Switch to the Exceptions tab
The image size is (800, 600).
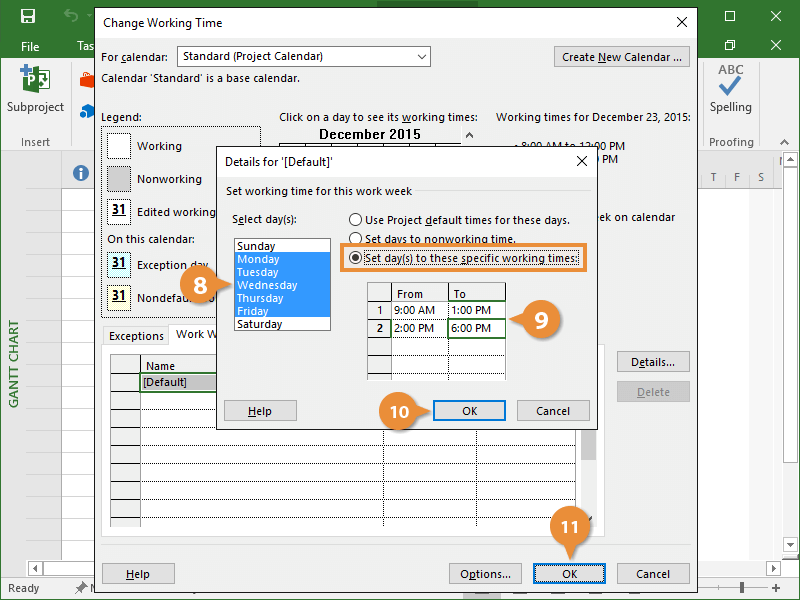[136, 336]
